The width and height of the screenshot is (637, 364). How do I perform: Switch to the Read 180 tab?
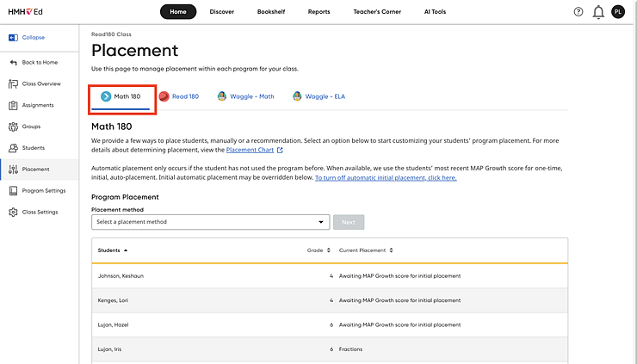coord(179,96)
